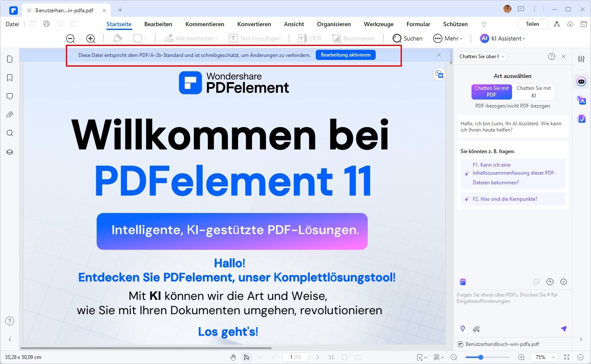Click the zoom slider handle in status bar
This screenshot has height=364, width=591.
[x=480, y=357]
